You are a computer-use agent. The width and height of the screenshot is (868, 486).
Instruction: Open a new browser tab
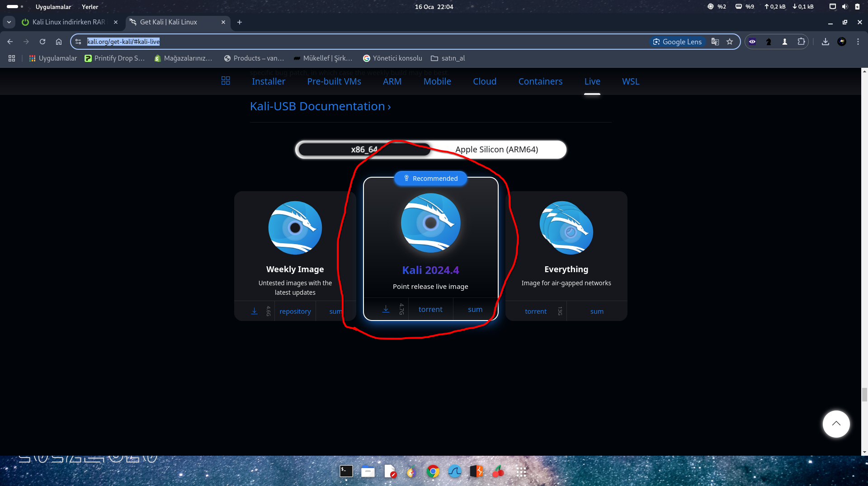pyautogui.click(x=240, y=22)
